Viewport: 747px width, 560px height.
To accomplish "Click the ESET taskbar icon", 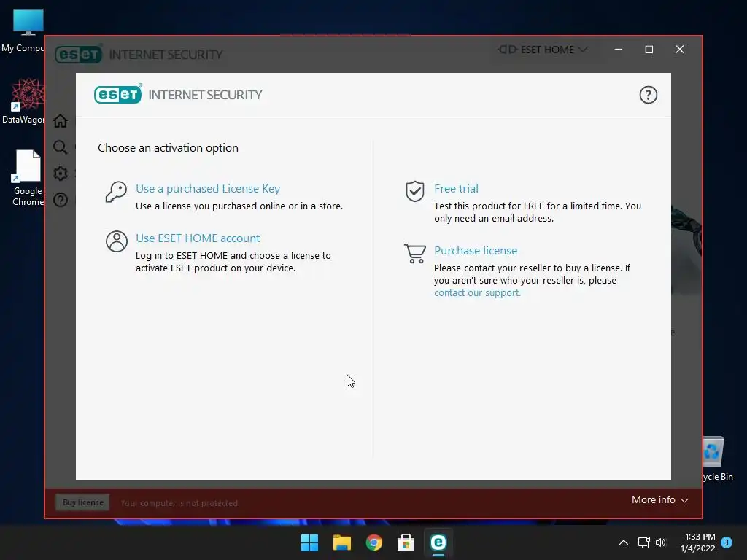I will tap(438, 542).
